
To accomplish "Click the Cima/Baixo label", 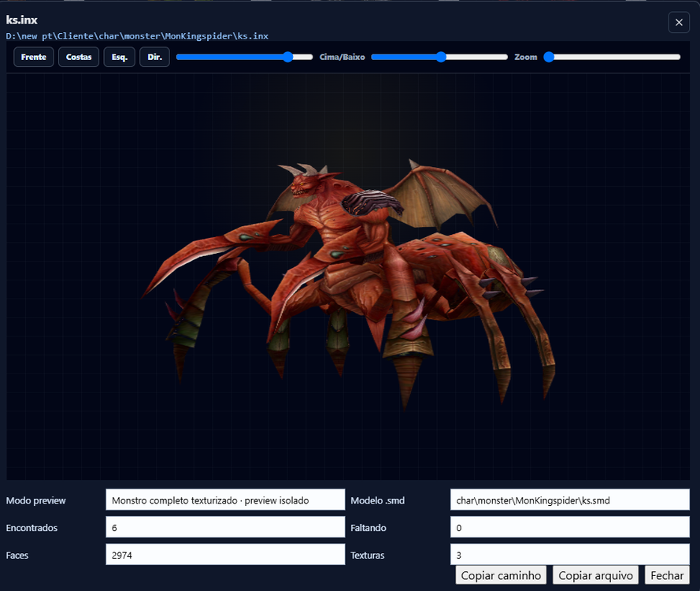I will [342, 57].
